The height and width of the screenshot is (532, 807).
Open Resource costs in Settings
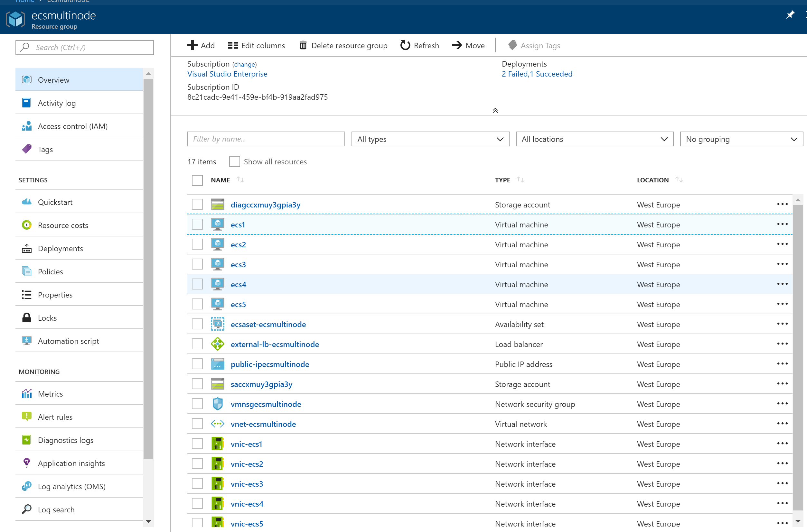click(x=79, y=225)
